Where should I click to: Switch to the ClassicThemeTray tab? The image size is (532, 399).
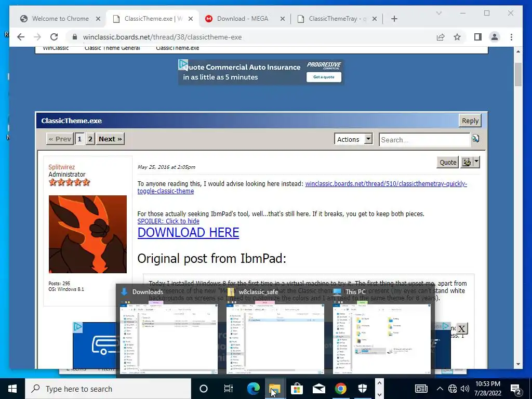[337, 19]
